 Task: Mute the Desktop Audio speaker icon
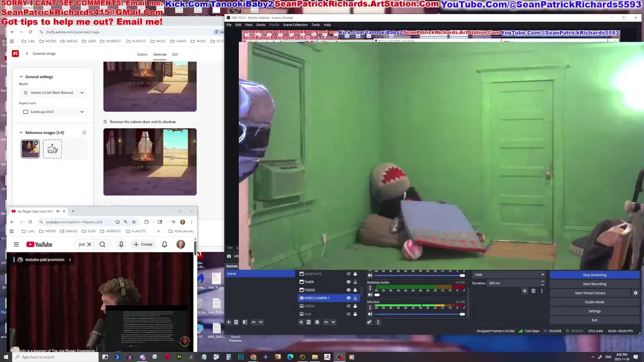[370, 295]
